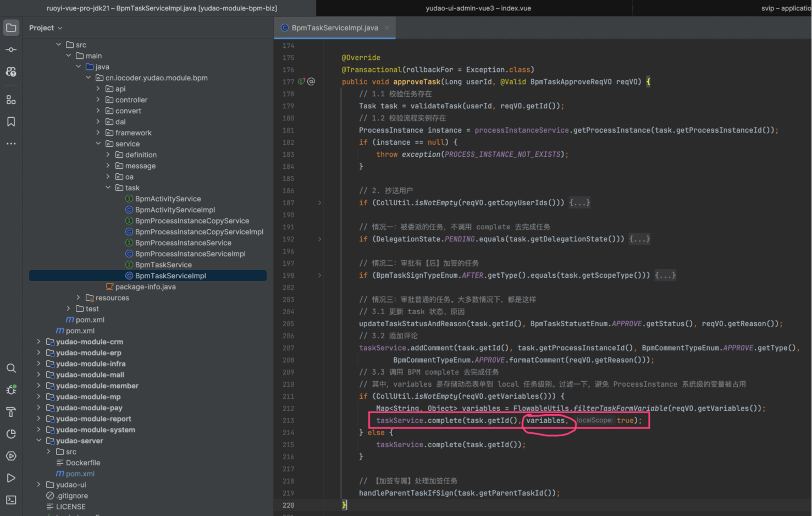Screen dimensions: 812x516
Task: Open the Commit tool window
Action: tap(11, 50)
